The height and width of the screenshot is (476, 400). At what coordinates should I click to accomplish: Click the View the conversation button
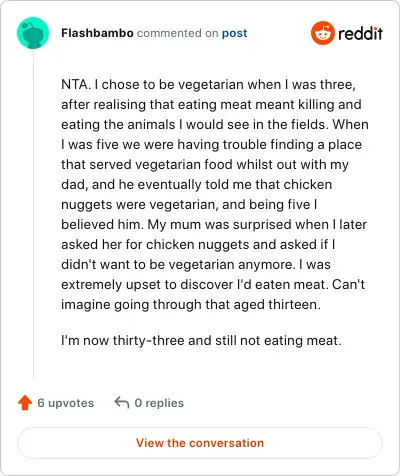tap(200, 443)
